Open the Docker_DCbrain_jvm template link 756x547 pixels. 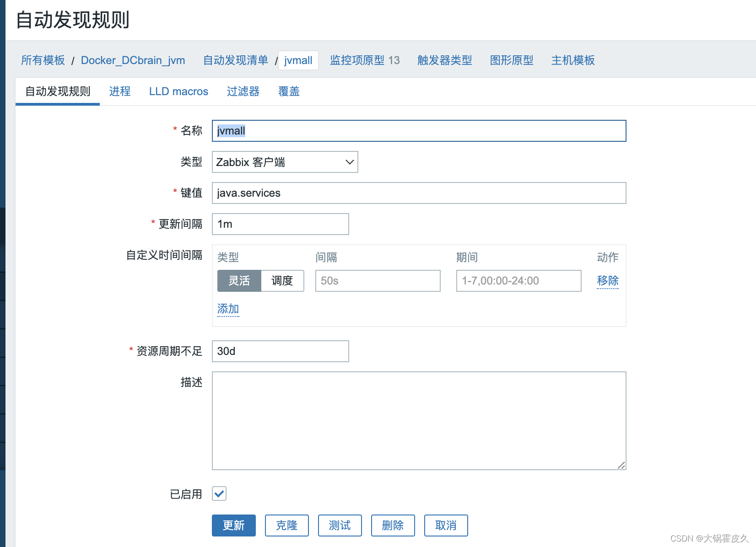click(133, 60)
